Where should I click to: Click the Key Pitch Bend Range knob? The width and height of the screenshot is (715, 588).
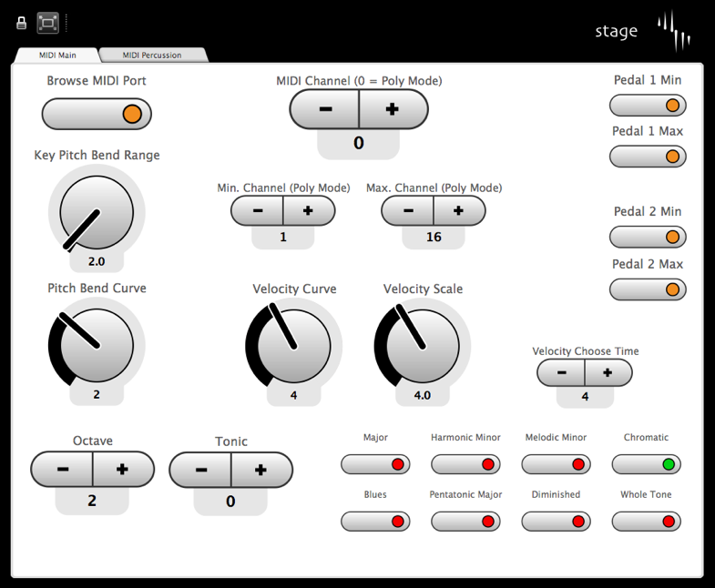(x=97, y=212)
